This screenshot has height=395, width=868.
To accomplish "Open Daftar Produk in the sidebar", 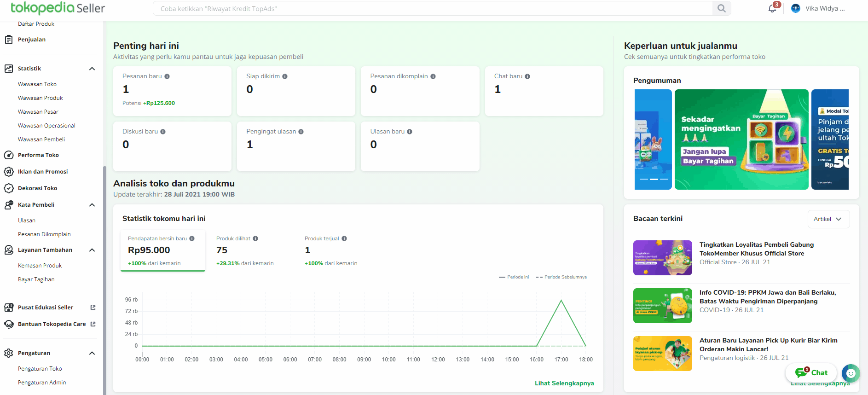I will 36,24.
